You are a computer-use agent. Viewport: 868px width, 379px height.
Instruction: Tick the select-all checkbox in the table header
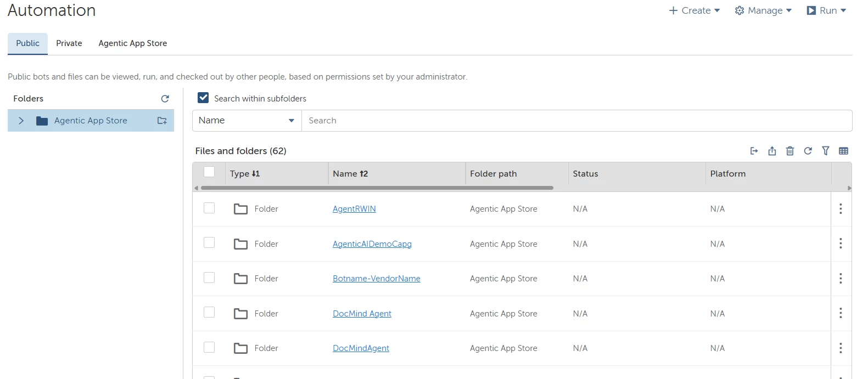pos(209,172)
